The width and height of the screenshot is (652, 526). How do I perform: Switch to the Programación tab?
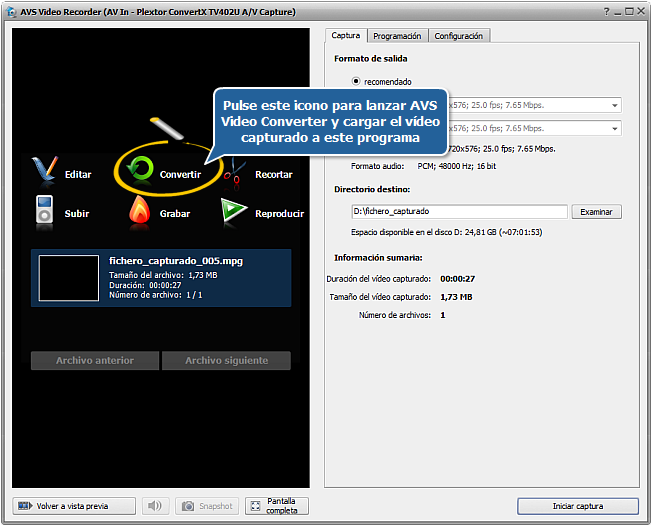[x=397, y=36]
